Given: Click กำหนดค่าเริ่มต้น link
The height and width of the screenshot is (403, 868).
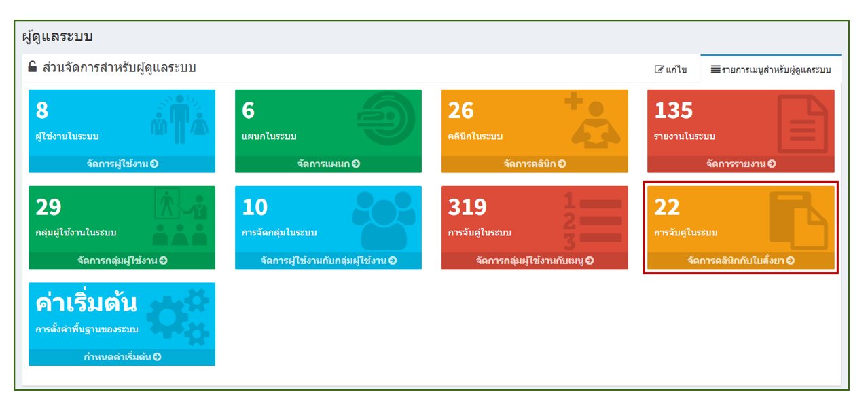Looking at the screenshot, I should click(x=122, y=357).
